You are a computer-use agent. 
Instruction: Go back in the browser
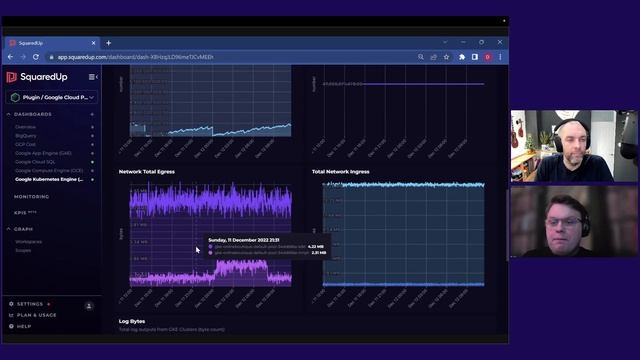click(x=11, y=57)
